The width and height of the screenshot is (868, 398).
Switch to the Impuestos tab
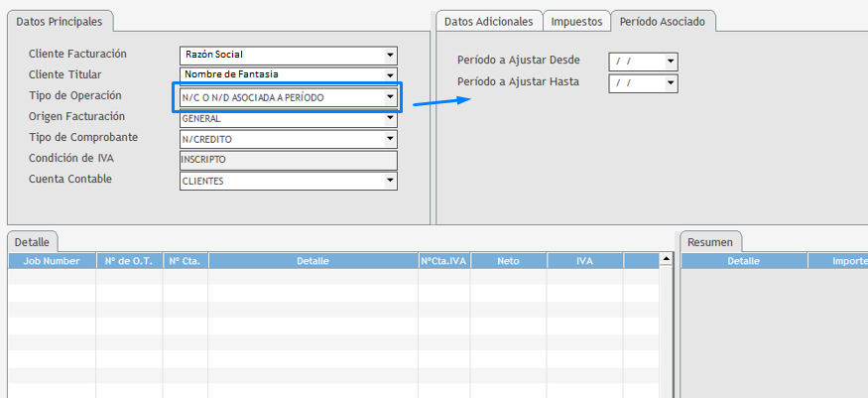[576, 21]
